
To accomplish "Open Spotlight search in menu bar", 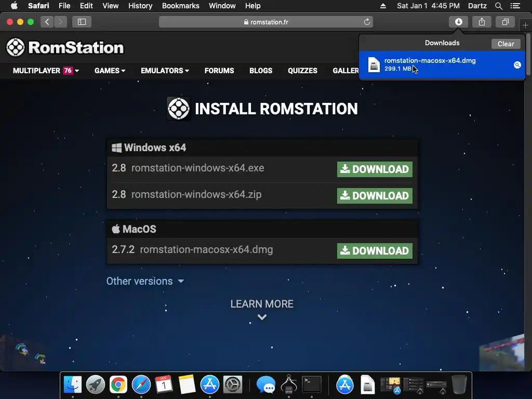I will (499, 6).
